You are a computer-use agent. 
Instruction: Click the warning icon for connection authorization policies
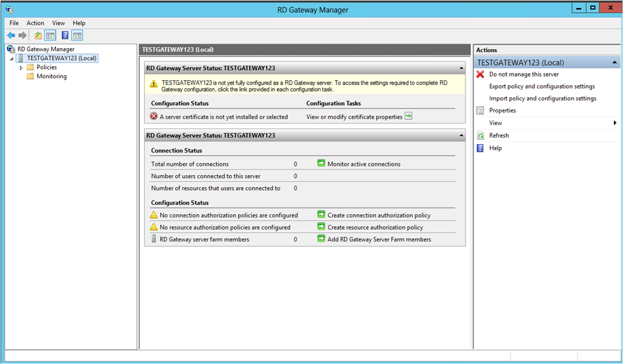[x=154, y=215]
